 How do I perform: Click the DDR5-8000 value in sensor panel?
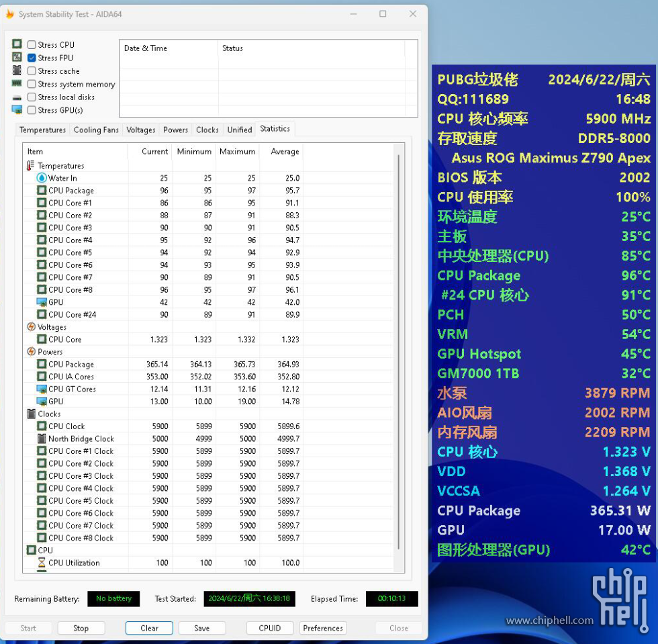(x=614, y=138)
